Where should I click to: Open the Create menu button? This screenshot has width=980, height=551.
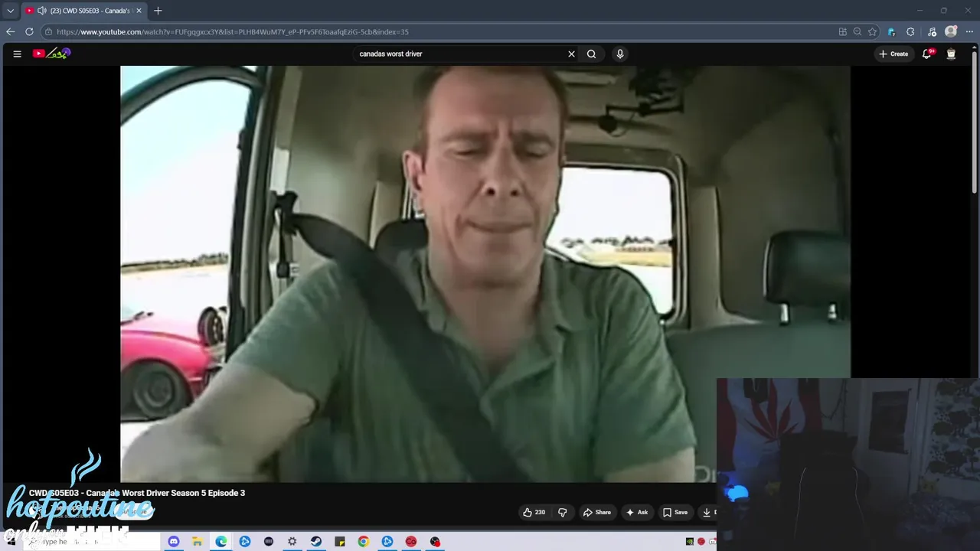(x=893, y=54)
